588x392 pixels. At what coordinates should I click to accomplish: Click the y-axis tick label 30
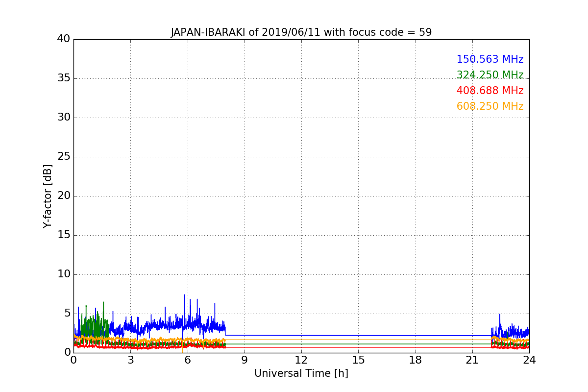tap(64, 117)
